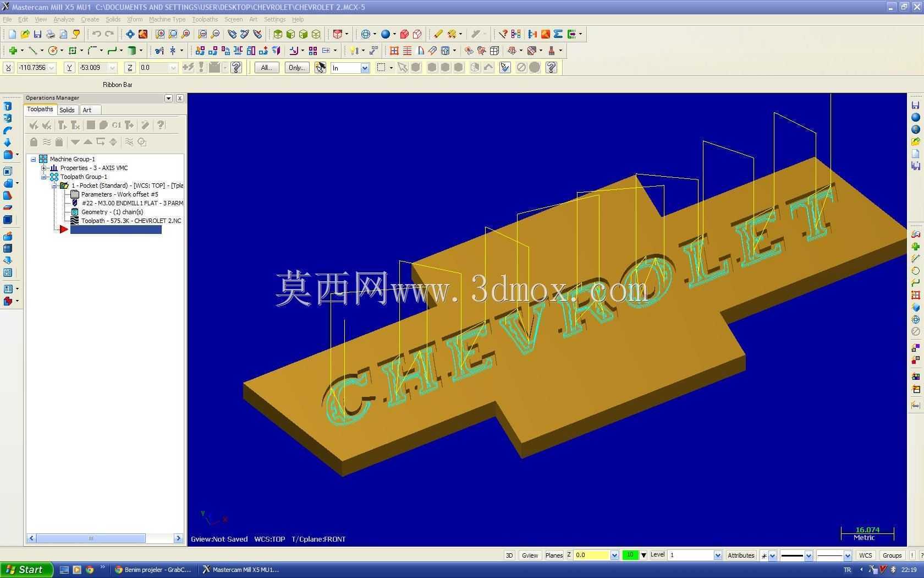Screen dimensions: 924x578
Task: Click the Lock selected operations icon
Action: (x=34, y=142)
